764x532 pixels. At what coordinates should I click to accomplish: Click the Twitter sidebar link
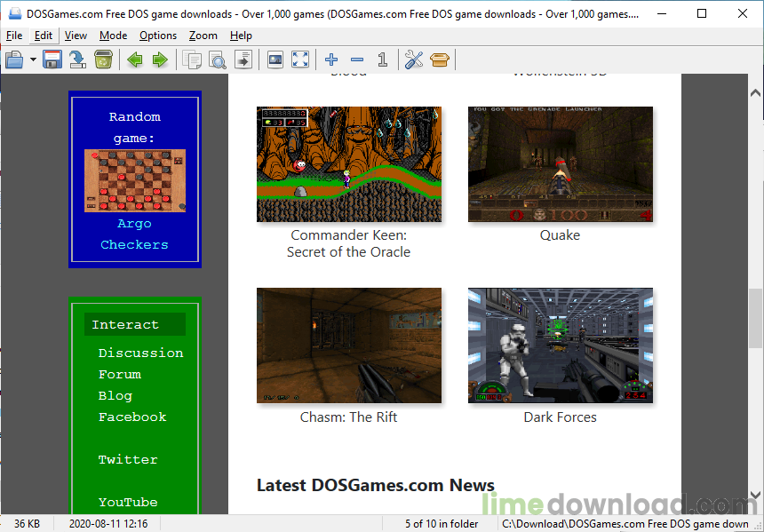[x=128, y=459]
